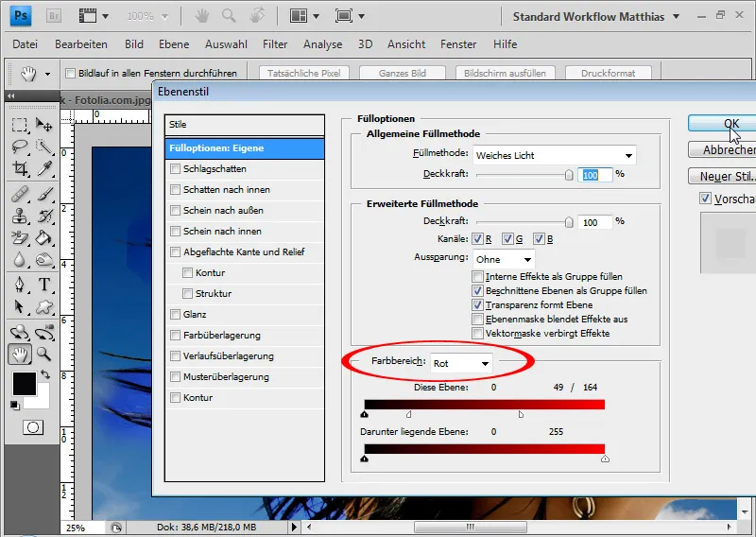Select the Quick Selection tool
The image size is (756, 537).
pos(43,147)
